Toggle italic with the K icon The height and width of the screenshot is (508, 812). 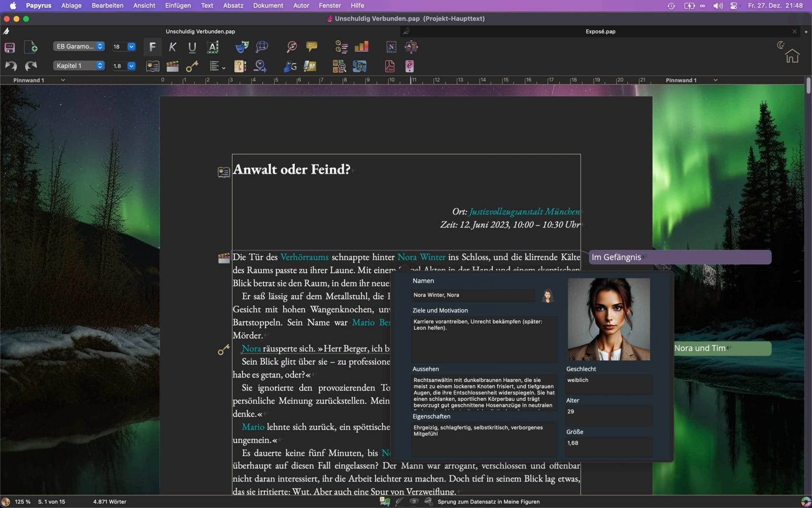tap(173, 47)
